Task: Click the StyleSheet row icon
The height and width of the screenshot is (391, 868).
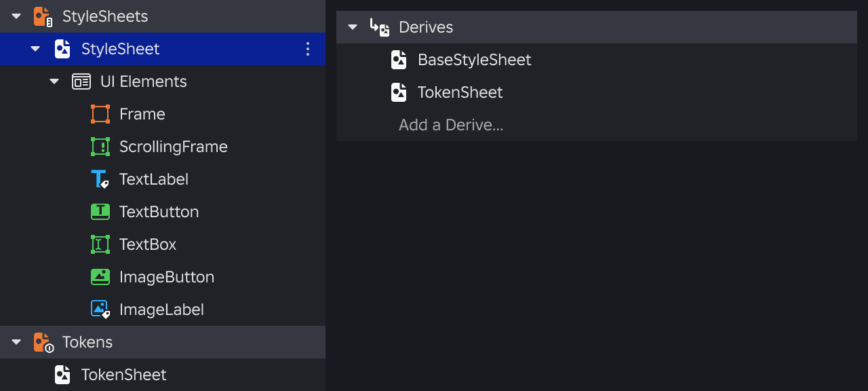Action: [x=62, y=49]
